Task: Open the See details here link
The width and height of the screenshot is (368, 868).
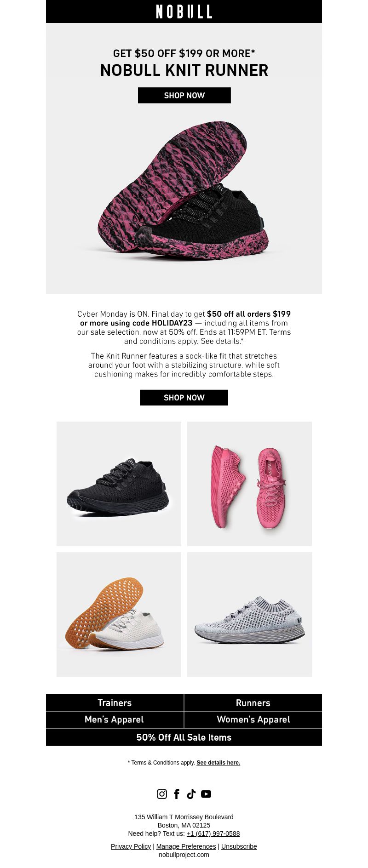Action: click(218, 762)
